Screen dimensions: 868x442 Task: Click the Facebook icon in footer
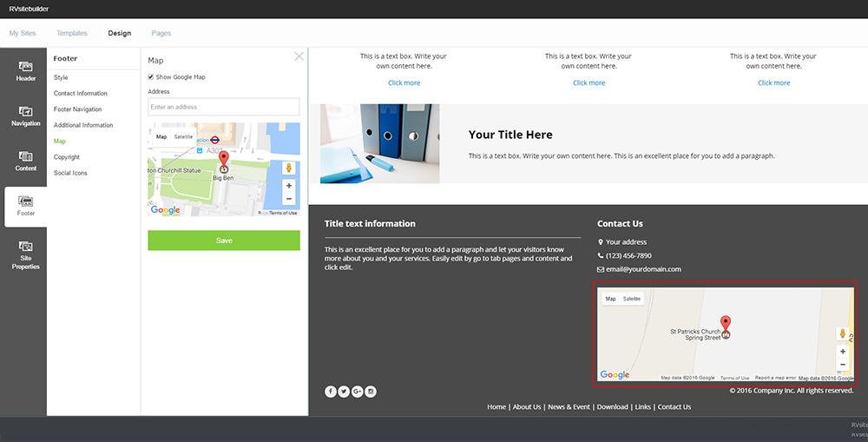pos(331,392)
